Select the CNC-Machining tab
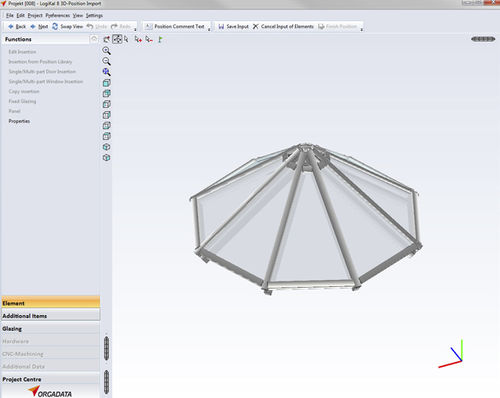The height and width of the screenshot is (398, 500). (x=51, y=354)
